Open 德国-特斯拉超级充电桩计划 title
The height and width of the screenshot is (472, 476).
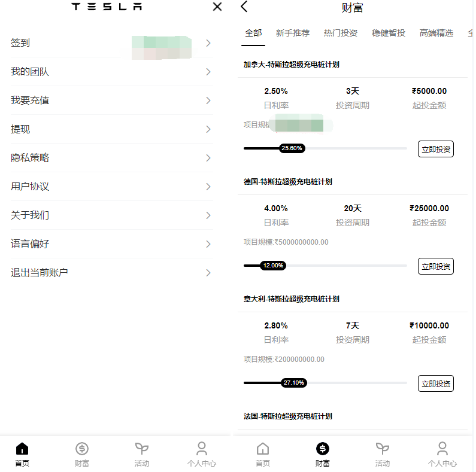[288, 182]
